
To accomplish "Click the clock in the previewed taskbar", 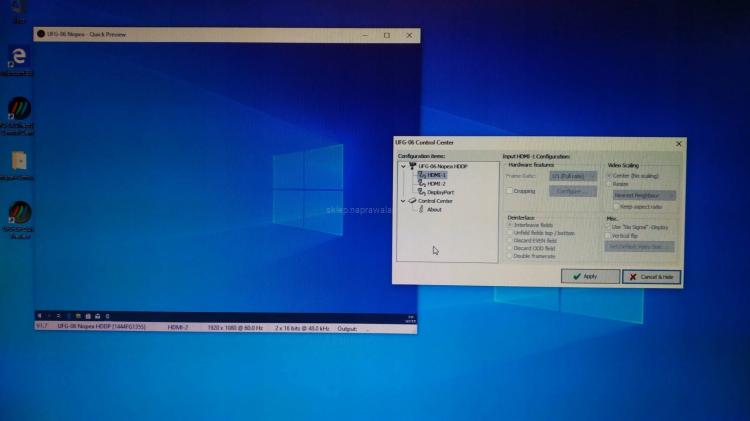I will pyautogui.click(x=410, y=319).
